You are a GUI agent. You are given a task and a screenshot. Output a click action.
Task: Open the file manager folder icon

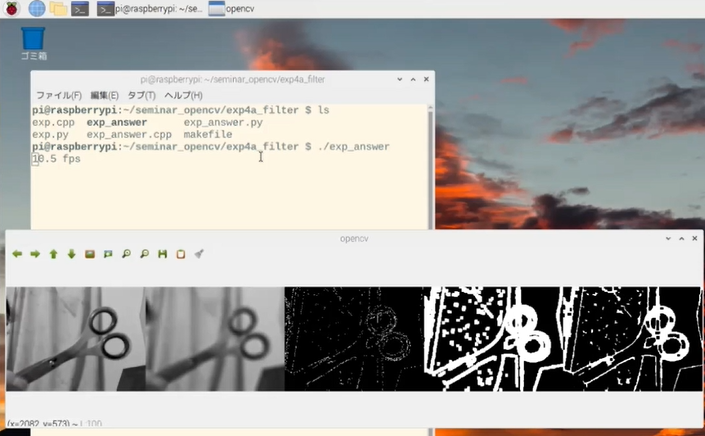click(59, 9)
